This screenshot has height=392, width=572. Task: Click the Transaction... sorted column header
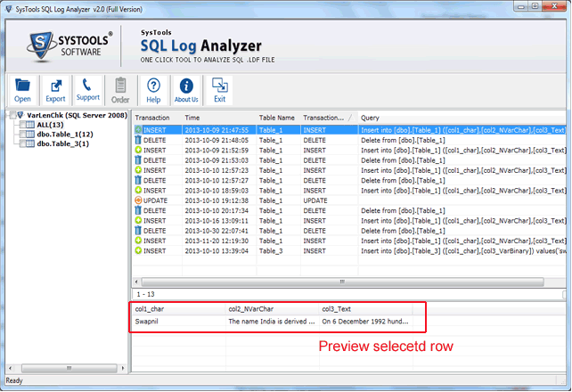pos(329,118)
